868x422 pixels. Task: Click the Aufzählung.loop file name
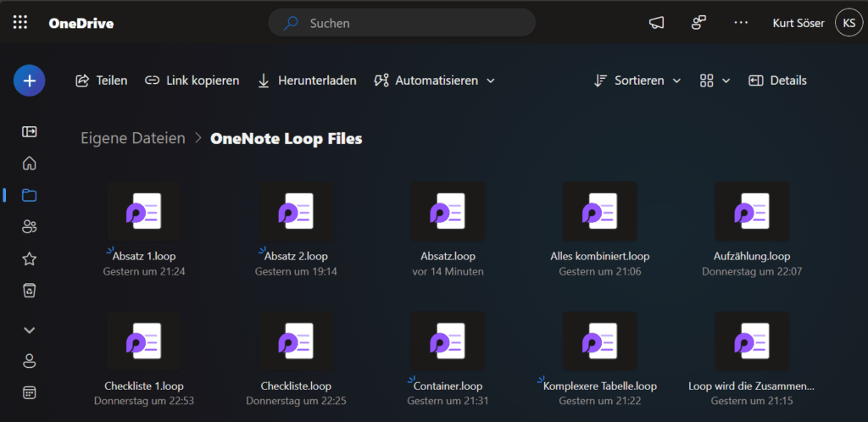pyautogui.click(x=753, y=256)
